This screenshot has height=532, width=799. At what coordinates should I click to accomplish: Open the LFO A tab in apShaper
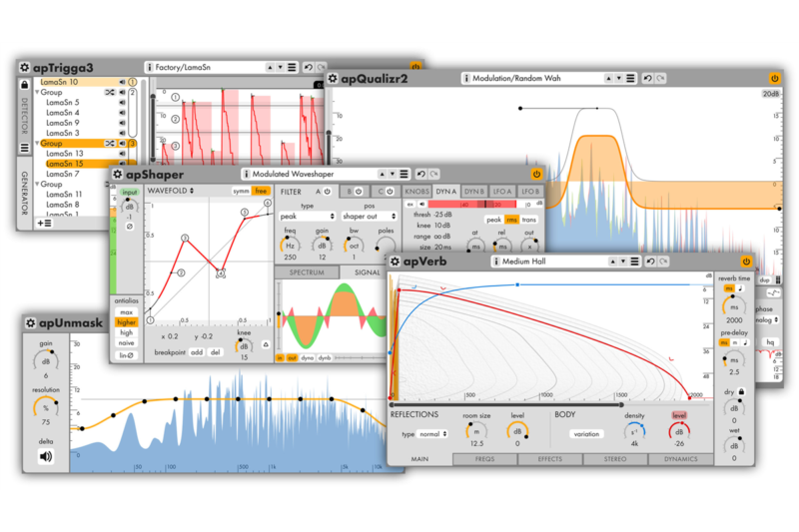pos(502,191)
